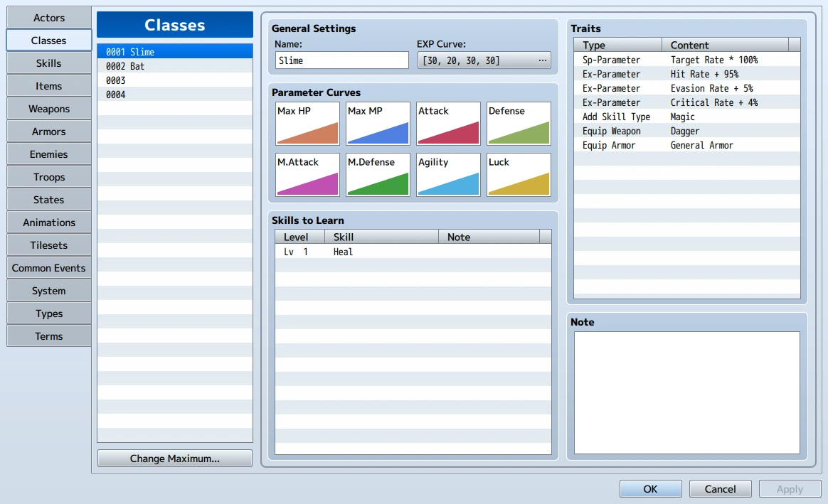828x504 pixels.
Task: Open the Max HP parameter curve
Action: pos(307,124)
